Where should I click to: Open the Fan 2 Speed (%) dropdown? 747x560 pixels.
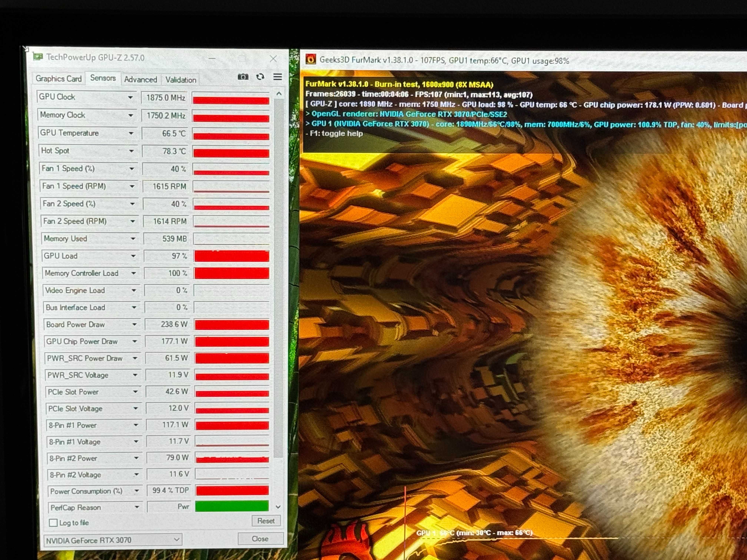pyautogui.click(x=132, y=204)
